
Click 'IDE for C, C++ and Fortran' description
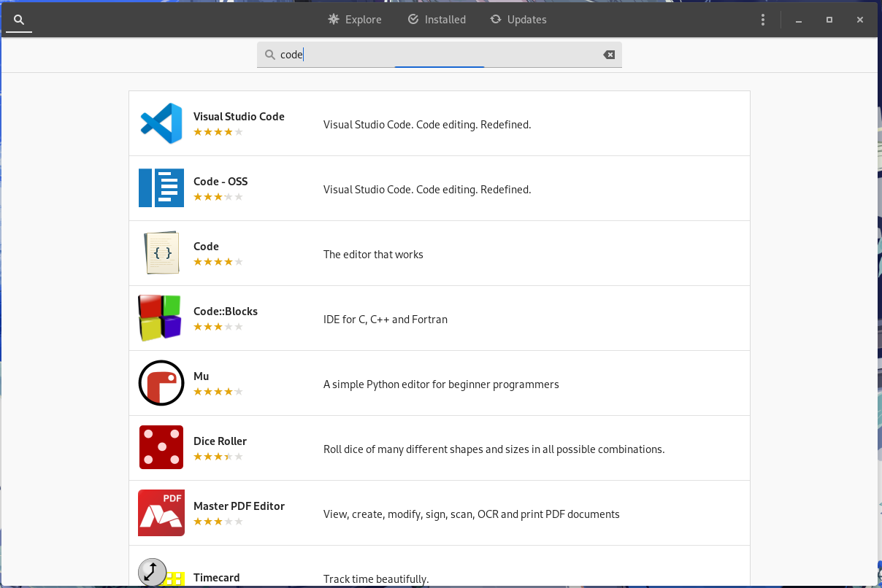click(x=386, y=320)
